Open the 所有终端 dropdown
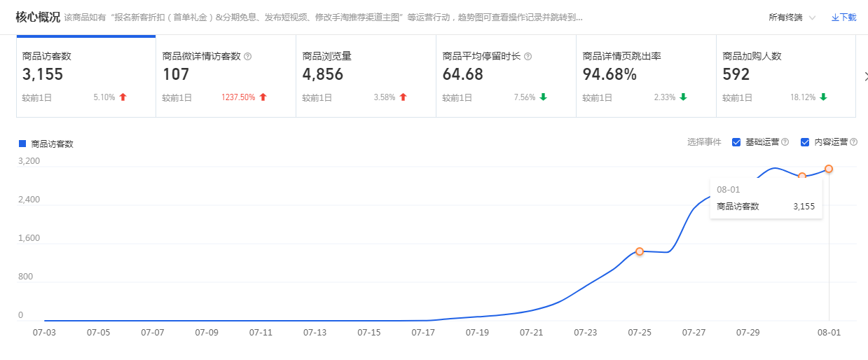Viewport: 868px width, 360px height. (x=792, y=18)
